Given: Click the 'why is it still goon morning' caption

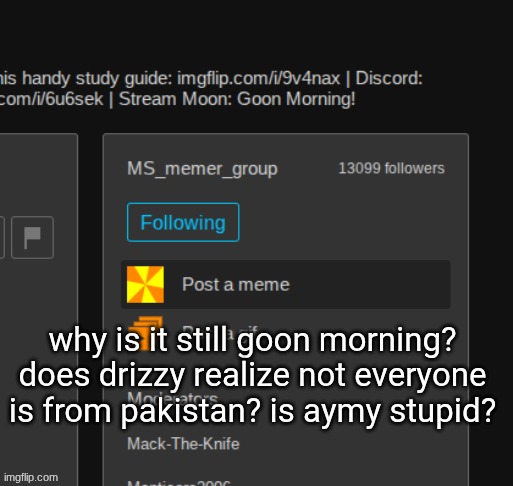Looking at the screenshot, I should click(252, 340).
